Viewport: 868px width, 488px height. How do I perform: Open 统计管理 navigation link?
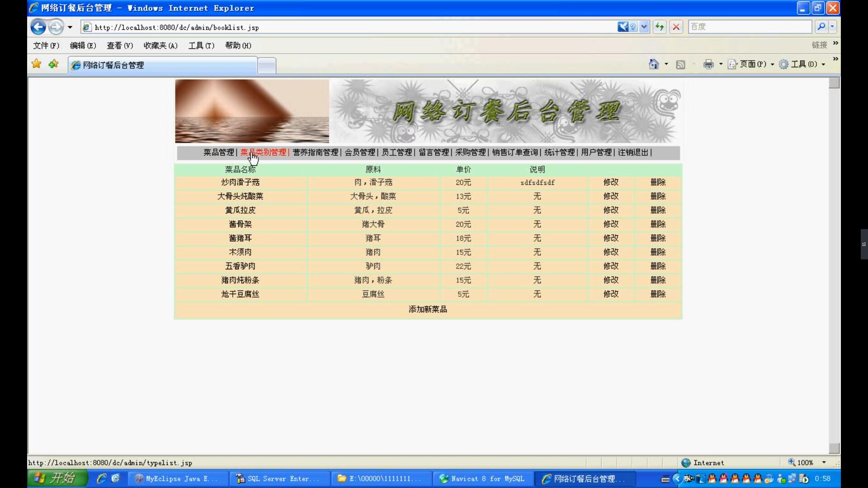[x=559, y=153]
